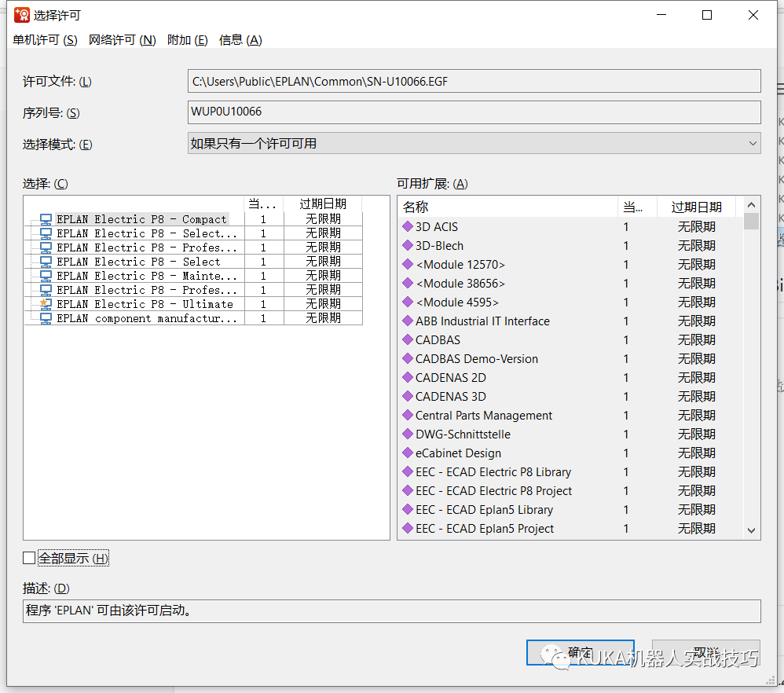The height and width of the screenshot is (693, 784).
Task: Select the ABB Industrial IT Interface name
Action: pos(482,321)
